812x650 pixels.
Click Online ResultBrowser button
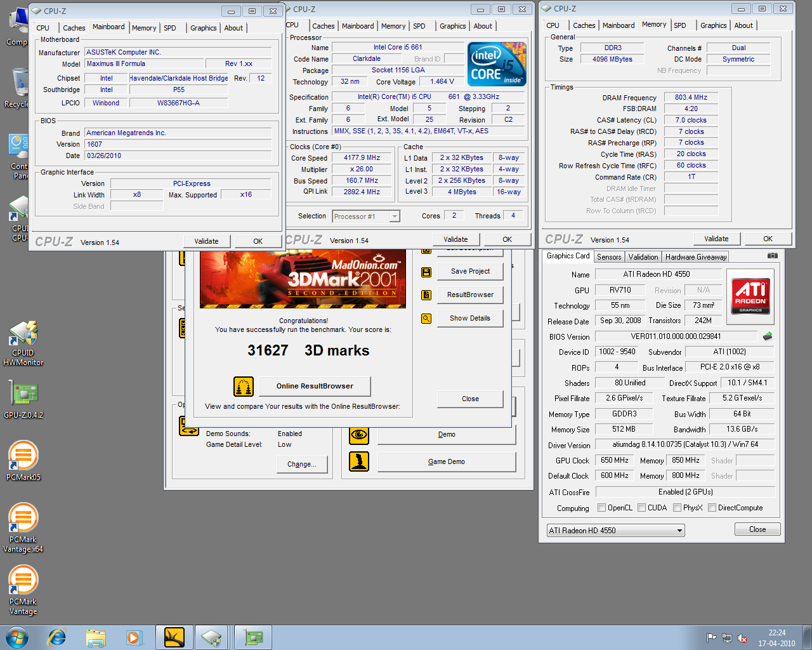tap(315, 387)
